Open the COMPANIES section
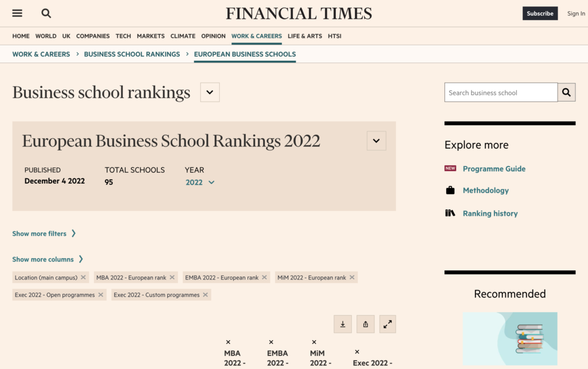This screenshot has width=588, height=369. [x=93, y=36]
